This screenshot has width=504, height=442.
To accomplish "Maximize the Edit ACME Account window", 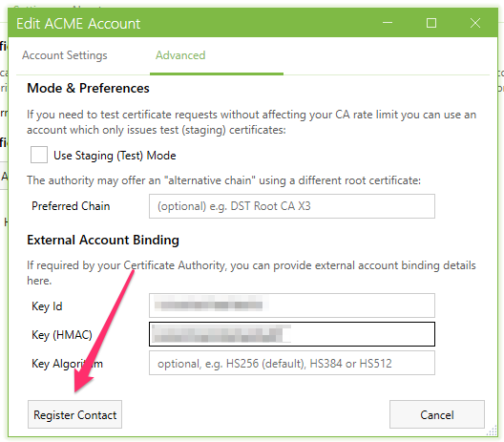I will pyautogui.click(x=431, y=23).
